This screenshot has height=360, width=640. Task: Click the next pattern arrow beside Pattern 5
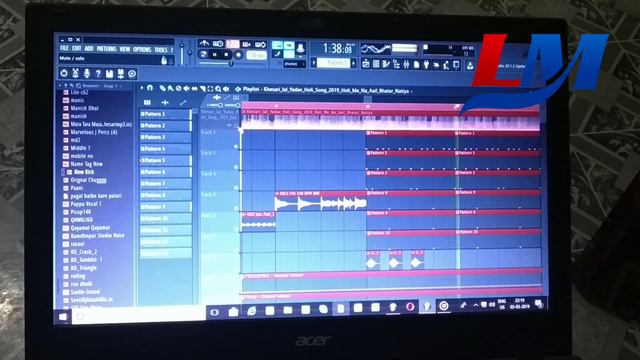coord(353,63)
